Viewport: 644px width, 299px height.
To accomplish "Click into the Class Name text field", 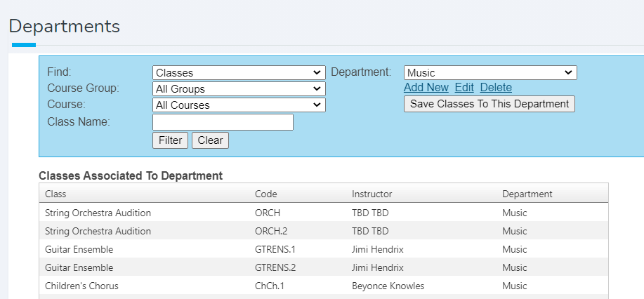I will tap(223, 122).
